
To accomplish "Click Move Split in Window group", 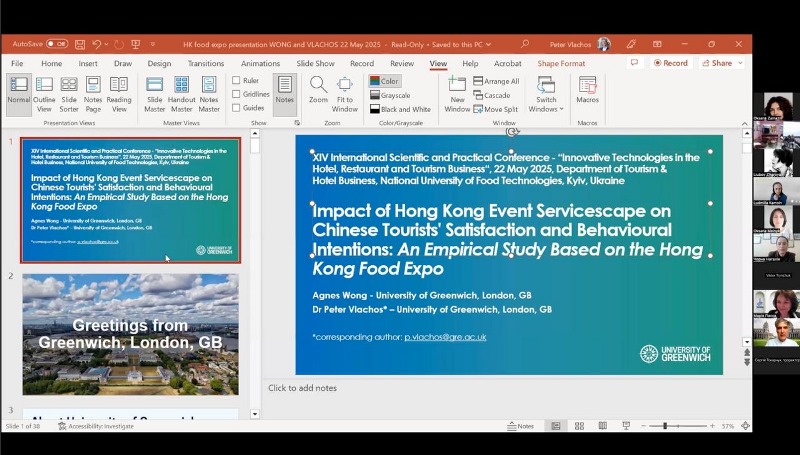I will tap(495, 109).
